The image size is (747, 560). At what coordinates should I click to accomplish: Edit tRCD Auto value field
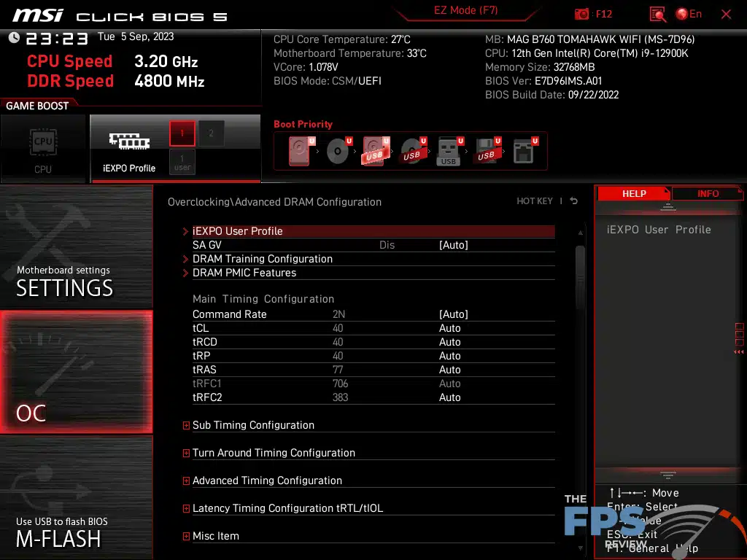coord(449,342)
